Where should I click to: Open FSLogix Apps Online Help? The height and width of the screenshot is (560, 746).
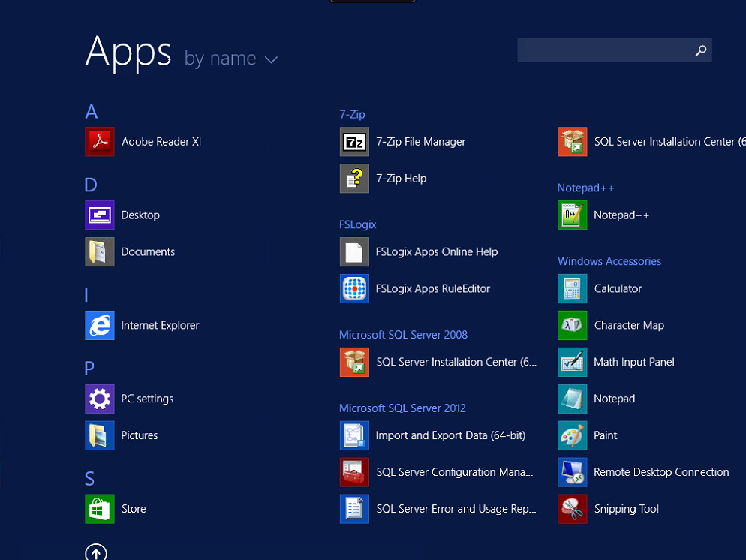[x=419, y=251]
